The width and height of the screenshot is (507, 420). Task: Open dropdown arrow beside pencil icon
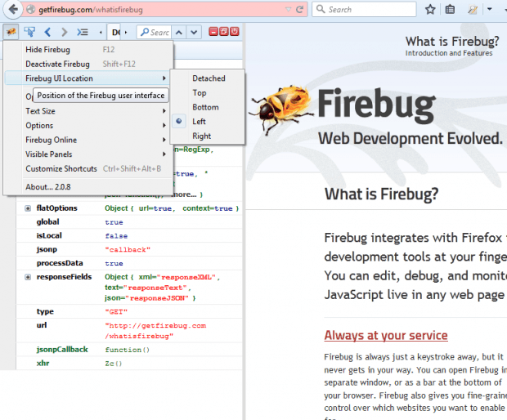pyautogui.click(x=490, y=9)
